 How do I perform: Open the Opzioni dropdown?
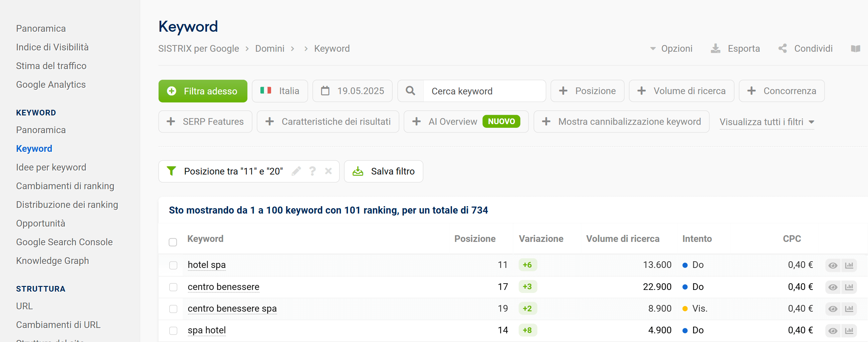(x=671, y=48)
